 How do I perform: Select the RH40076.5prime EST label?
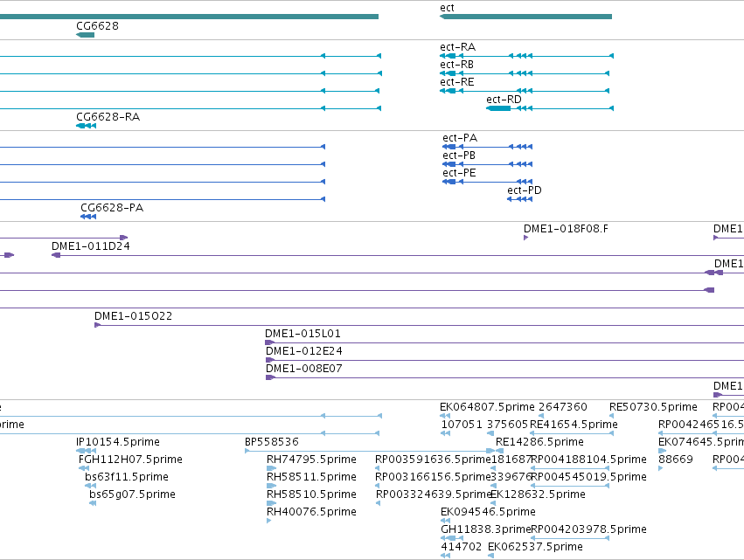(x=311, y=512)
